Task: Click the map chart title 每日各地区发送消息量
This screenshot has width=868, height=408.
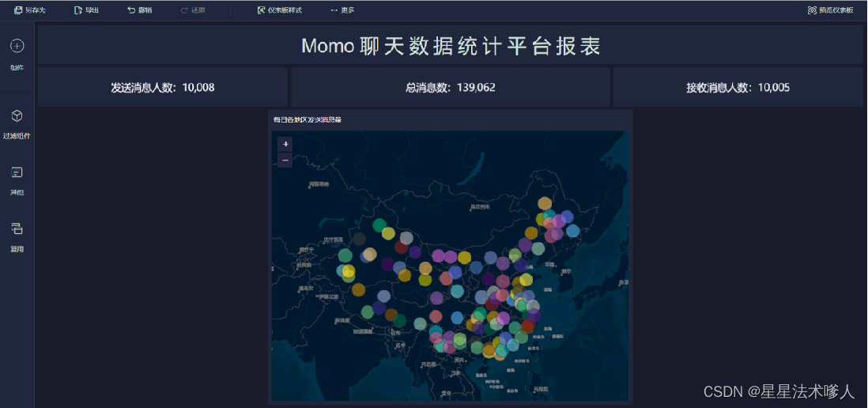Action: pyautogui.click(x=308, y=119)
